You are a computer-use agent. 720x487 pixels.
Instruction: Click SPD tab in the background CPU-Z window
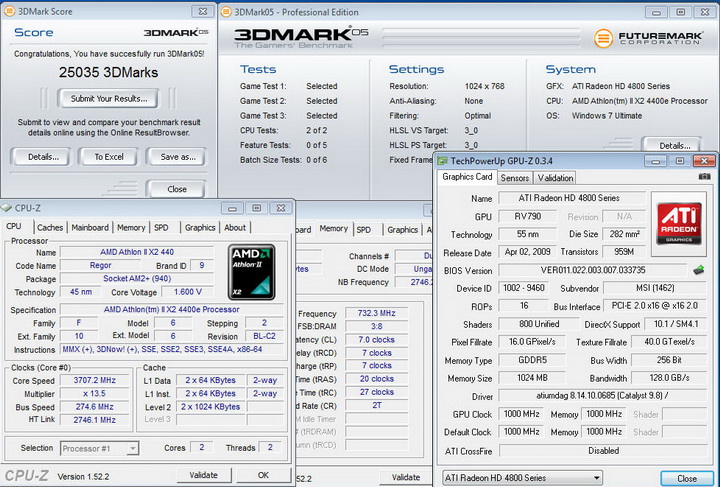click(x=363, y=230)
